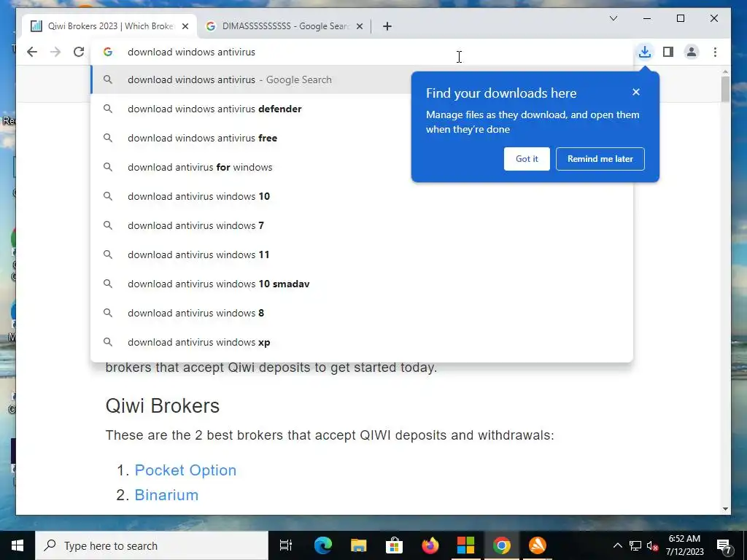Click the four-color tiles taskbar icon
This screenshot has width=747, height=560.
(x=465, y=545)
